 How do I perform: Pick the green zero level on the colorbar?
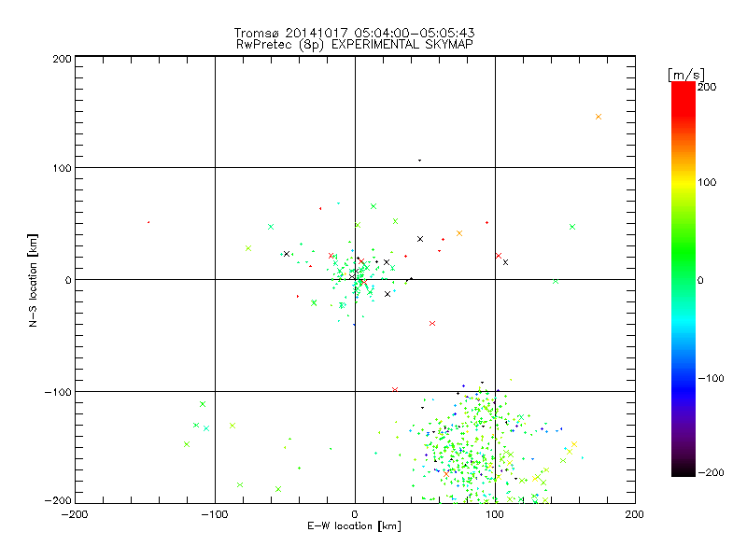[683, 279]
